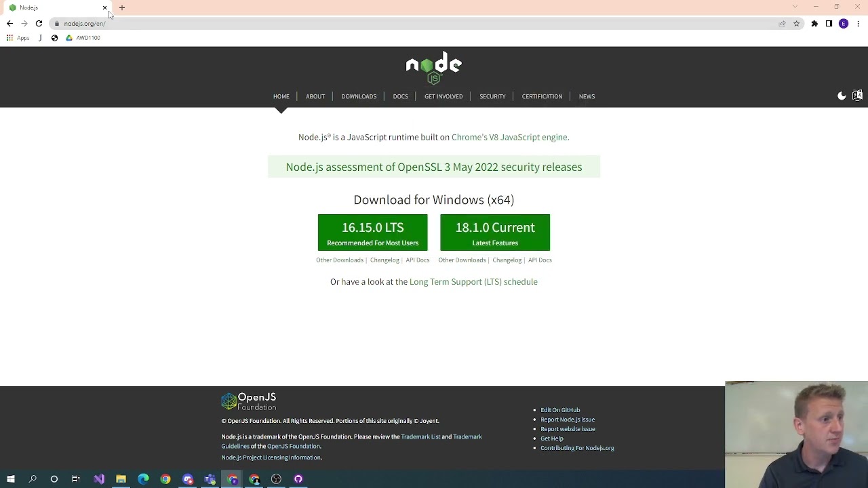Follow the Chrome's V8 JavaScript engine link
The image size is (868, 488).
510,137
